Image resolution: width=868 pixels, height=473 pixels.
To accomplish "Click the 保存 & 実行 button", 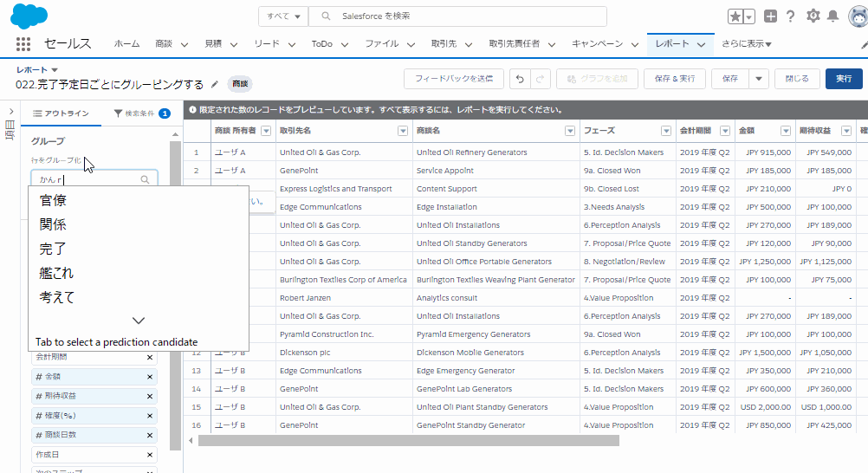I will coord(674,79).
